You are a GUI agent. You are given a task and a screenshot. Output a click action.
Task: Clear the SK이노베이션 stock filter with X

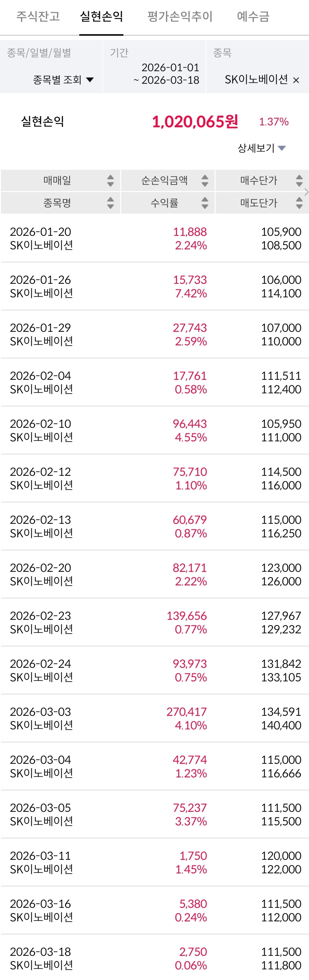tap(296, 80)
